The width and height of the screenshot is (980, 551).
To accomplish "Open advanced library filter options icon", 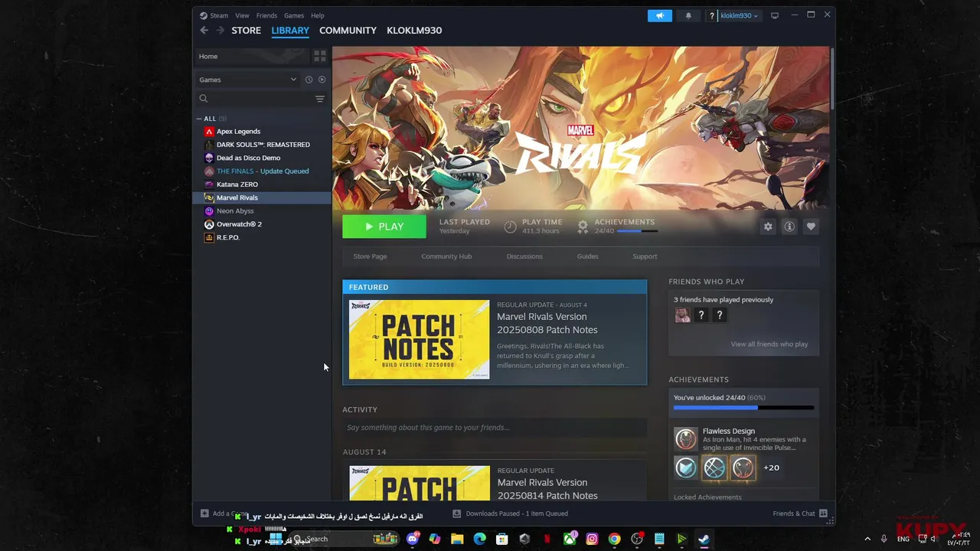I will pos(320,99).
